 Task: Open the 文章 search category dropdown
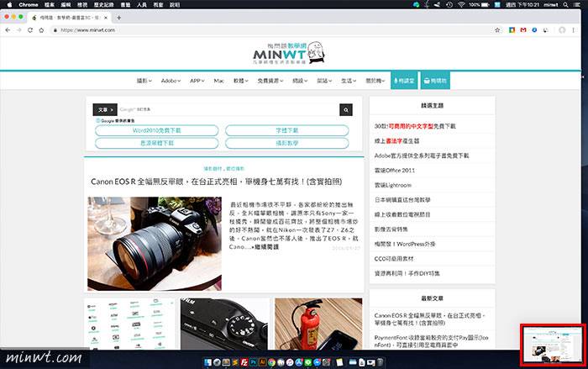pos(103,110)
